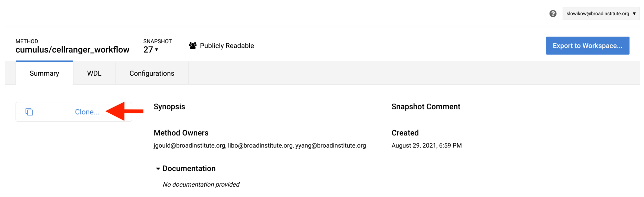The height and width of the screenshot is (197, 644).
Task: Open the snapshot 27 version dropdown
Action: coord(151,50)
